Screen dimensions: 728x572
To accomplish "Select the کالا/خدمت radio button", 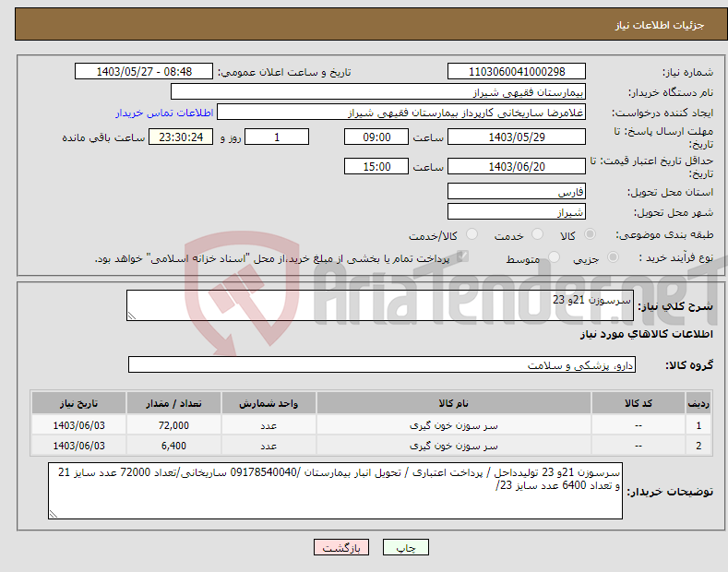I will pos(471,234).
